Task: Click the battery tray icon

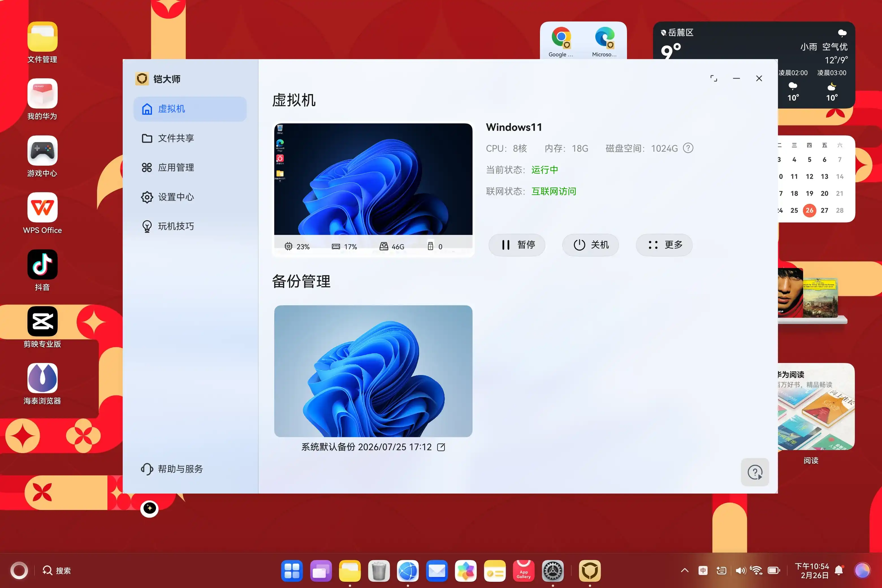Action: 774,570
